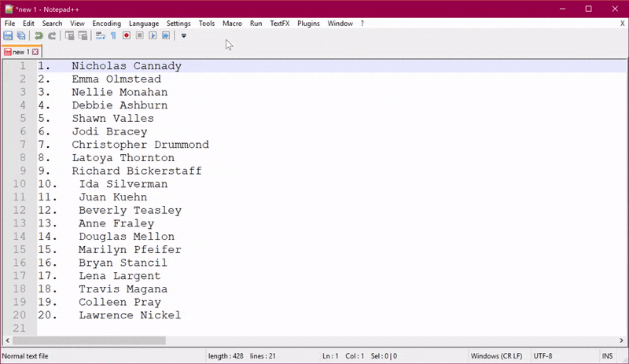Viewport: 629px width, 364px height.
Task: Start macro recording with red record icon
Action: pos(127,36)
